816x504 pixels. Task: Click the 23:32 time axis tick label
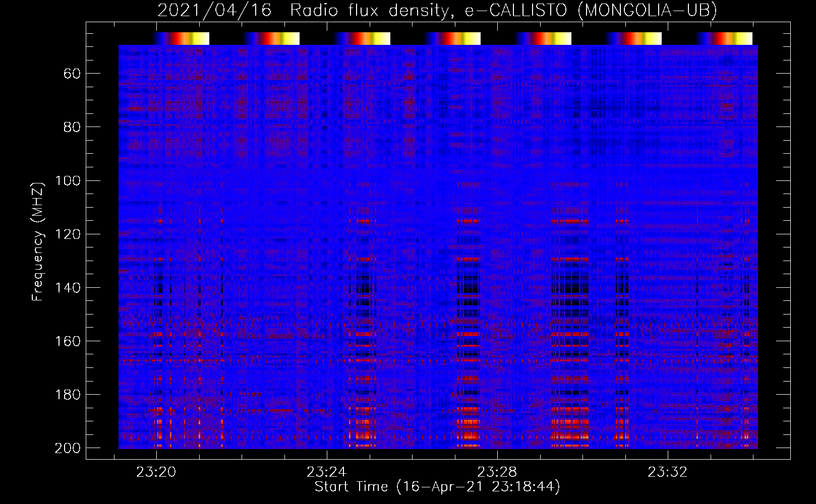(667, 472)
